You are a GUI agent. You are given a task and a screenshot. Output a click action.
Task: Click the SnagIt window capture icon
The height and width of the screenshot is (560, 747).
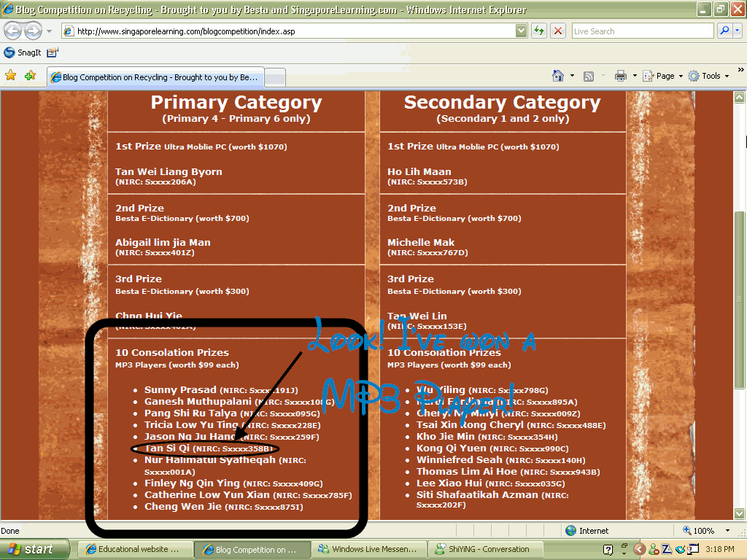53,52
